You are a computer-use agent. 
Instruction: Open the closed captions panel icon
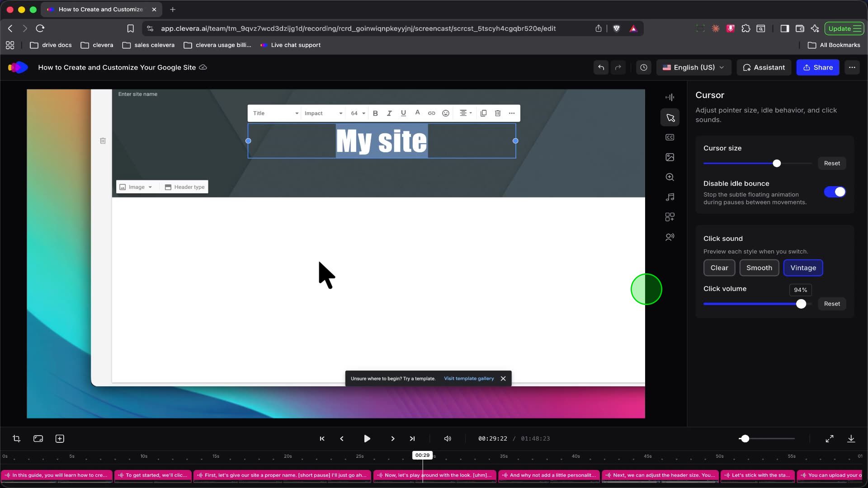pos(670,137)
